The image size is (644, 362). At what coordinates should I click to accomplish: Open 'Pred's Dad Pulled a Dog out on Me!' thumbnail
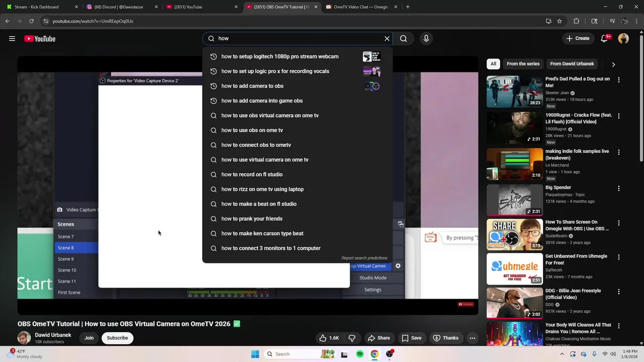(x=515, y=92)
